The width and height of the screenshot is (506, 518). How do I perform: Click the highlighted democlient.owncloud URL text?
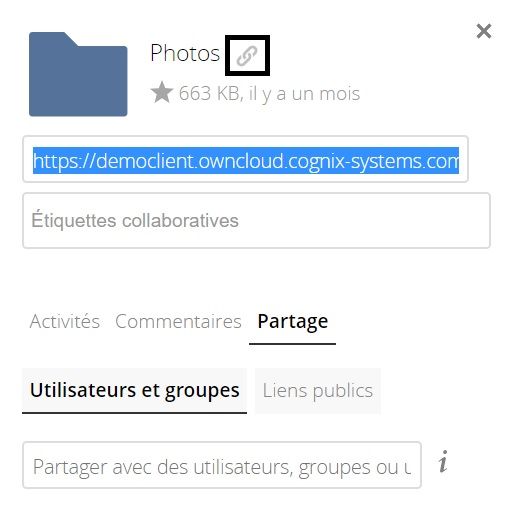246,161
